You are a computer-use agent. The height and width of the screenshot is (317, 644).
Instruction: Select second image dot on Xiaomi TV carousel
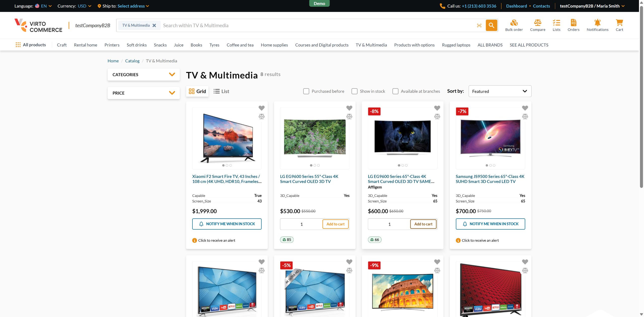coord(227,165)
